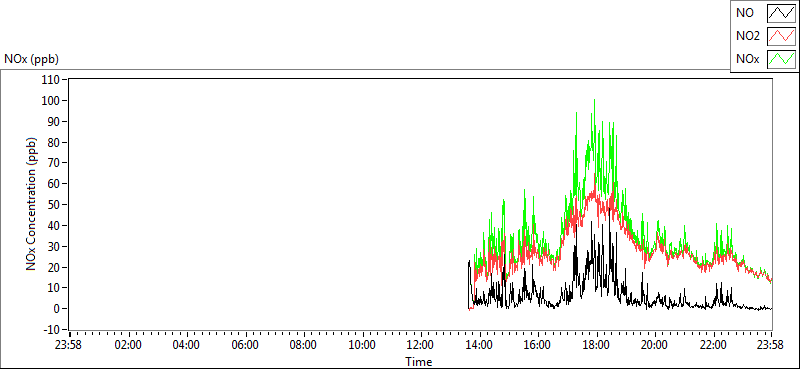The image size is (800, 369).
Task: Click the 100 ppb green NOx peak
Action: pos(594,101)
